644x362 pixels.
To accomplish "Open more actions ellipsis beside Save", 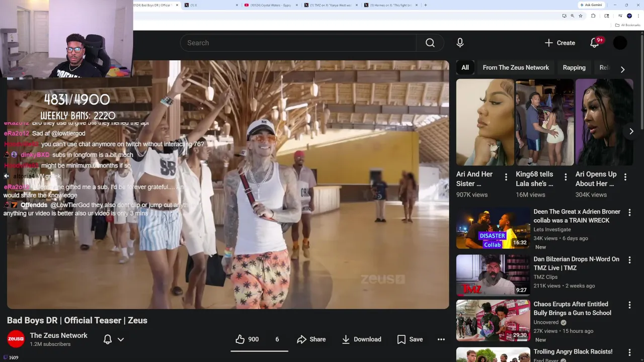I will tap(441, 339).
